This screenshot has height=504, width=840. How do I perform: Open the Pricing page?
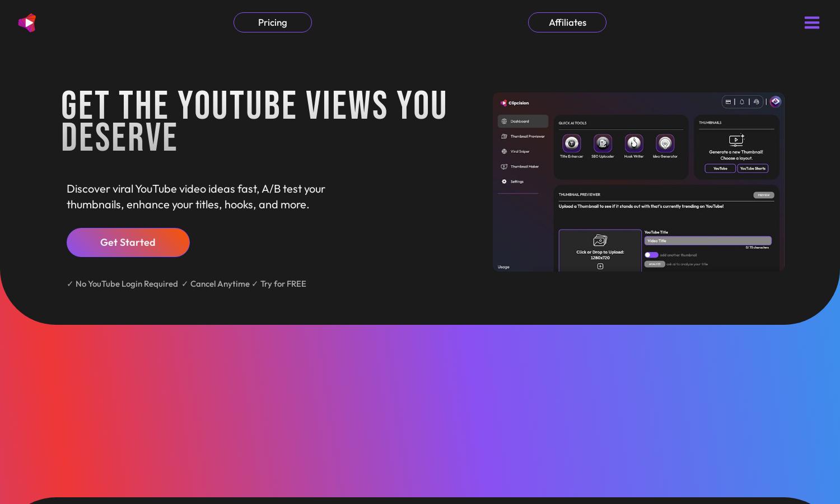273,22
